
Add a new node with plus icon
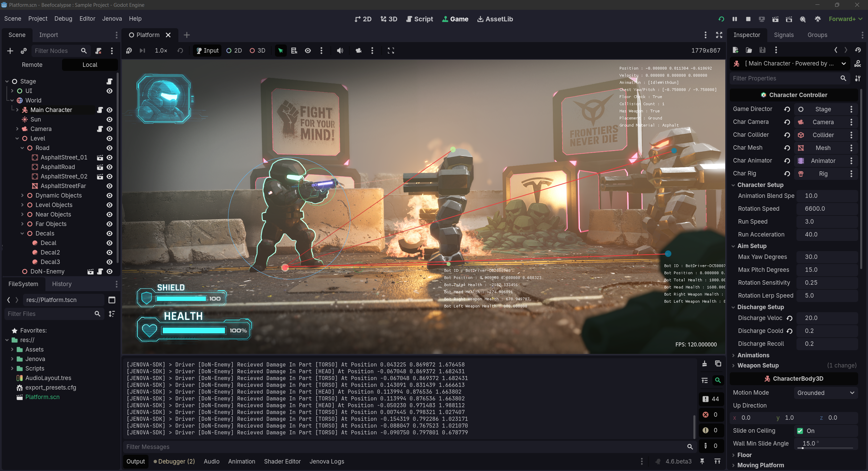click(10, 51)
